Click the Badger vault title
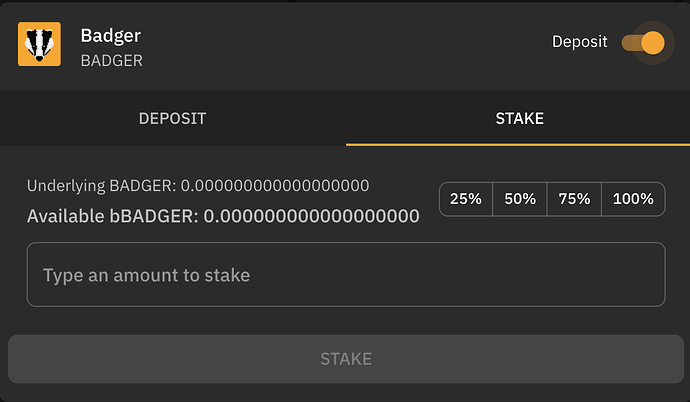Viewport: 690px width, 402px height. point(110,35)
